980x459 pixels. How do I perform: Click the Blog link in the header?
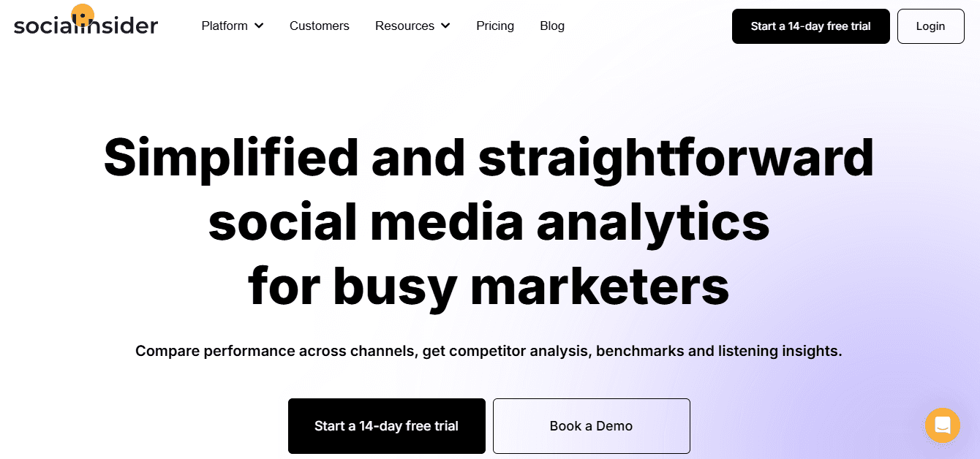click(x=551, y=26)
